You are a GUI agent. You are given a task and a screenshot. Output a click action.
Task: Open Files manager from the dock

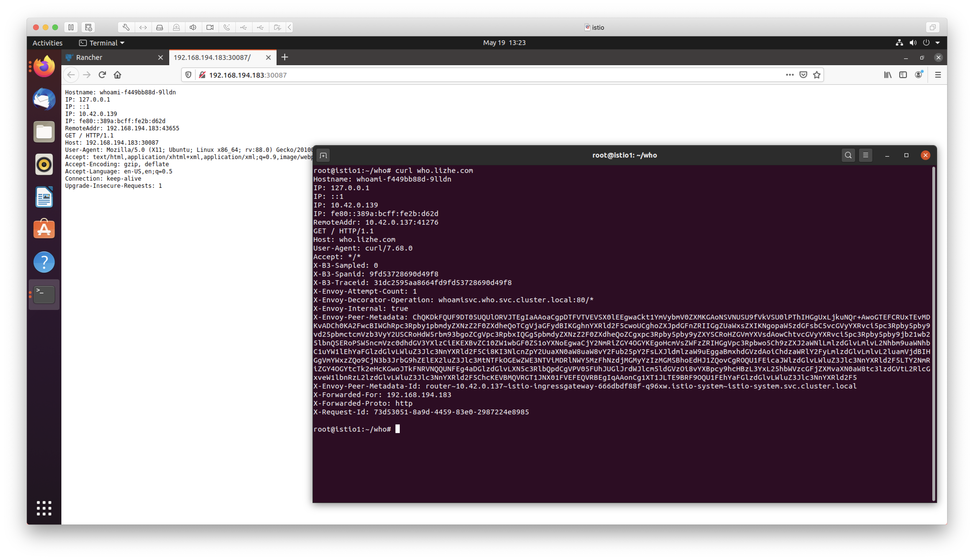click(44, 132)
